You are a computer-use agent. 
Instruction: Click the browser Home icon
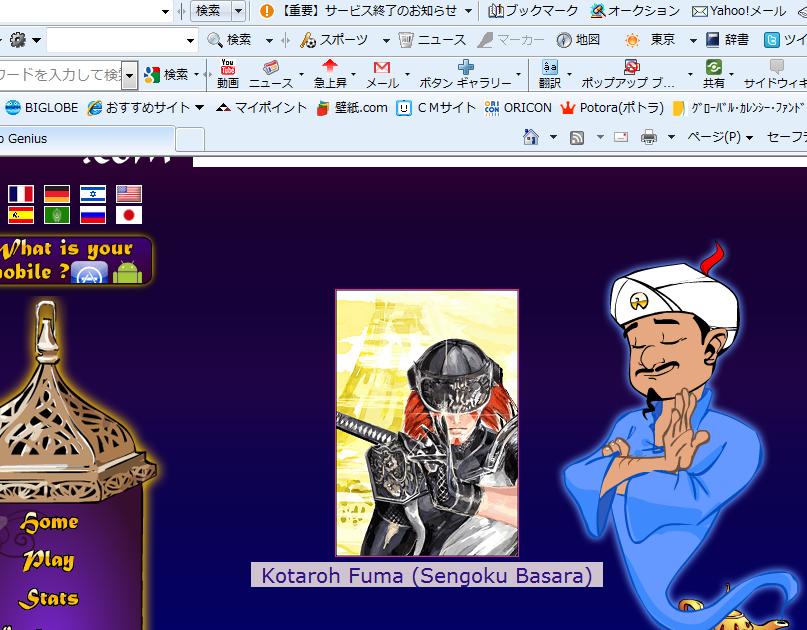coord(531,137)
